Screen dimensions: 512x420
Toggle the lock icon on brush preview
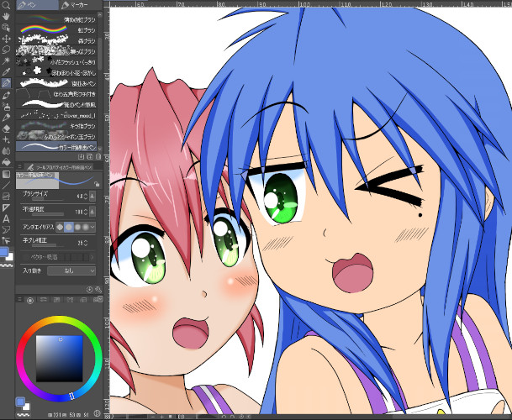[x=97, y=184]
